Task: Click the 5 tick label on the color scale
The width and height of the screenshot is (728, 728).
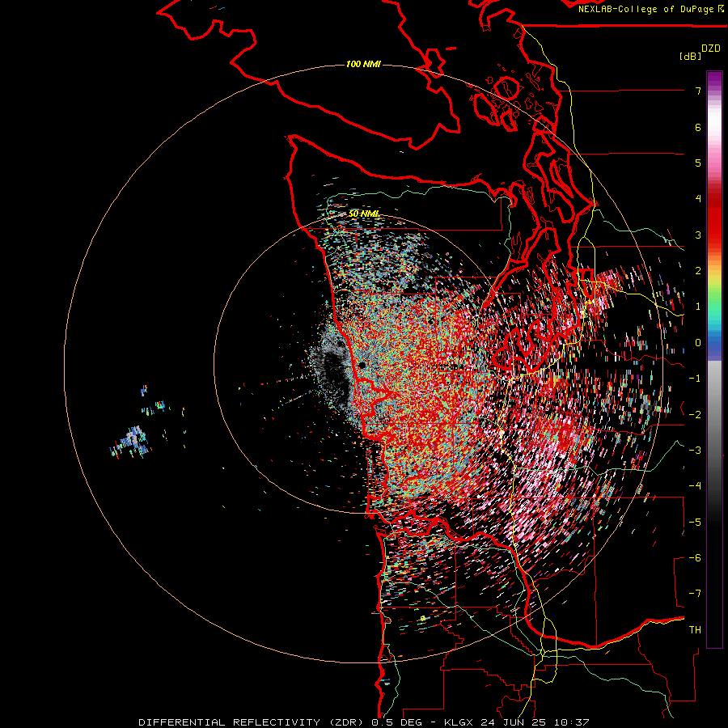Action: pyautogui.click(x=698, y=163)
